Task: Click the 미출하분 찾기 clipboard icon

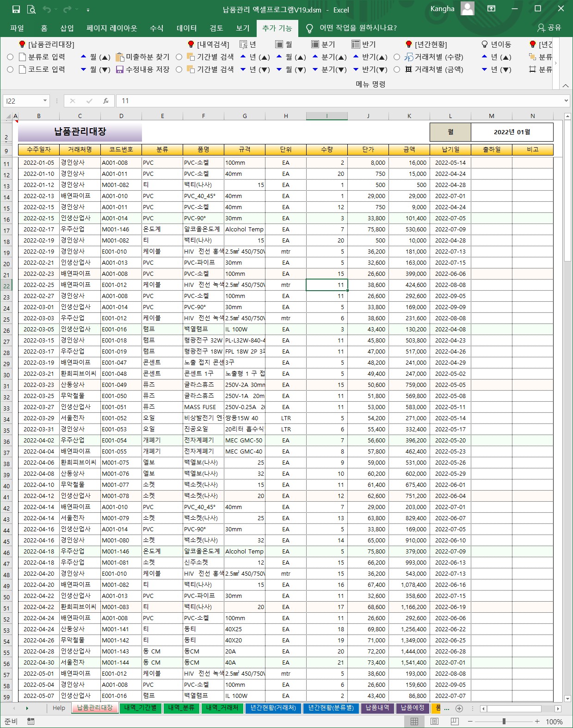Action: [x=120, y=57]
